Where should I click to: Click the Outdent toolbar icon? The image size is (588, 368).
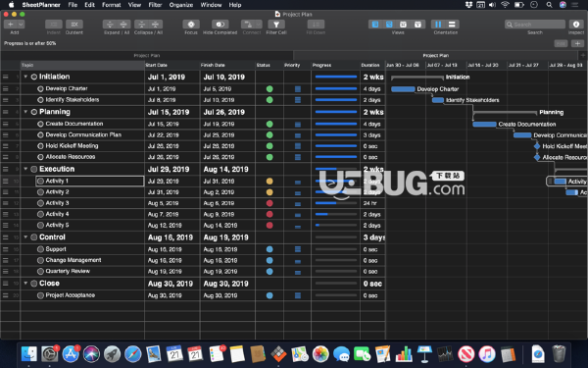pyautogui.click(x=74, y=25)
